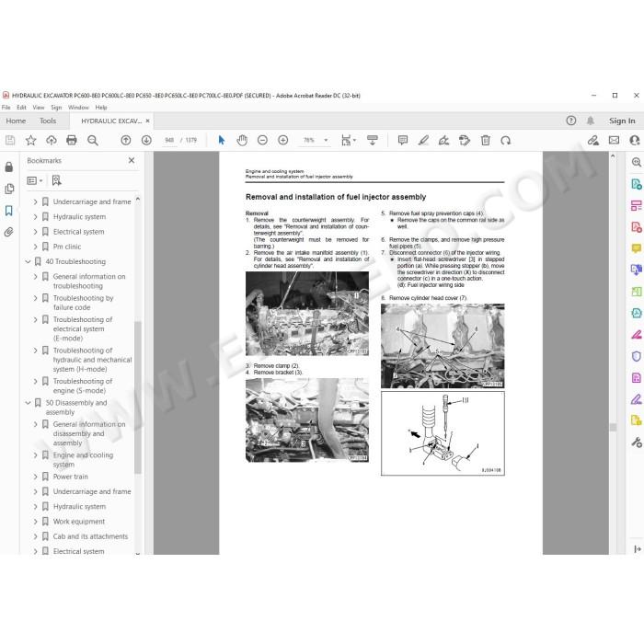Open the Protect shield tool
The width and height of the screenshot is (644, 644).
[x=637, y=356]
